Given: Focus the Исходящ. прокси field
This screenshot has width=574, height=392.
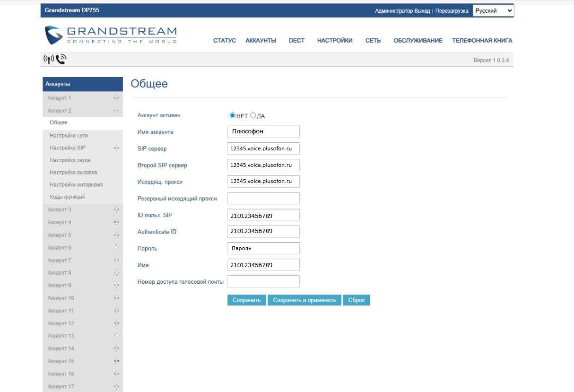Looking at the screenshot, I should tap(263, 182).
